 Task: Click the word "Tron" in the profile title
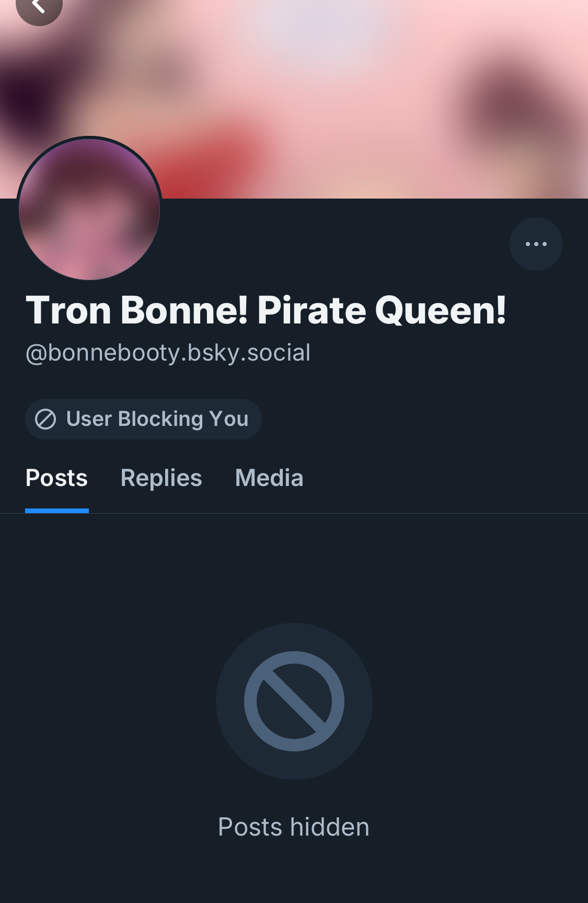pyautogui.click(x=68, y=310)
